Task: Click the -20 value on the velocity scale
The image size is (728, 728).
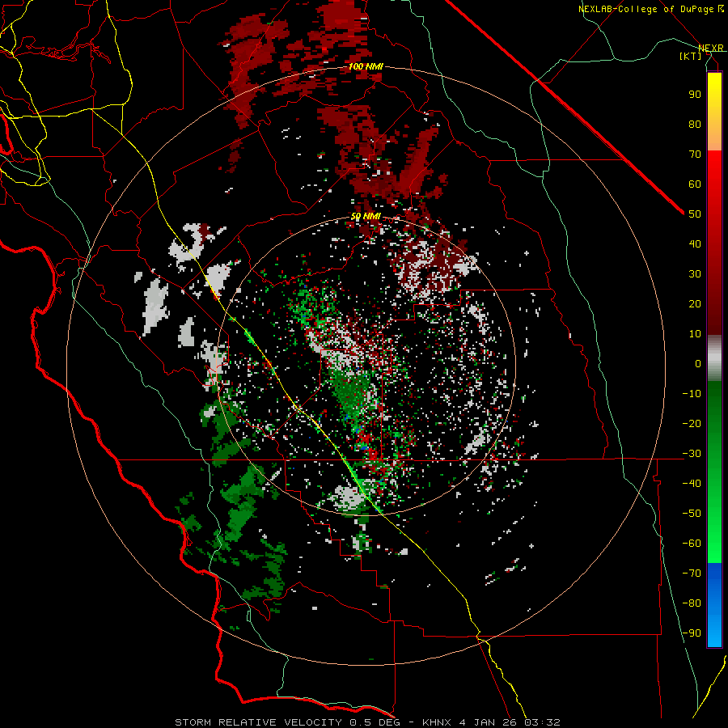Action: click(x=692, y=423)
